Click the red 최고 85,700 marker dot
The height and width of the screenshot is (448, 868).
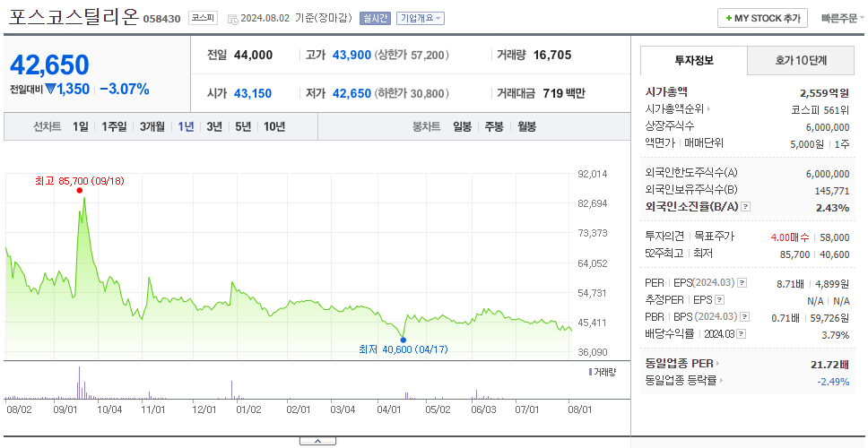(x=80, y=190)
